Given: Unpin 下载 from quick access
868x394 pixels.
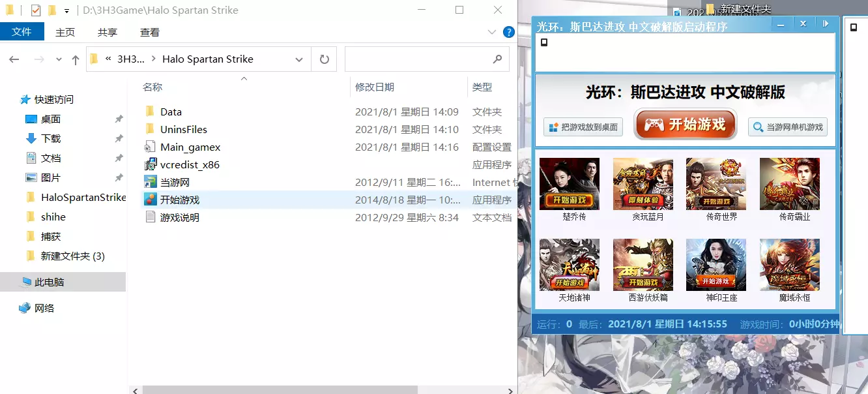Looking at the screenshot, I should (x=119, y=139).
